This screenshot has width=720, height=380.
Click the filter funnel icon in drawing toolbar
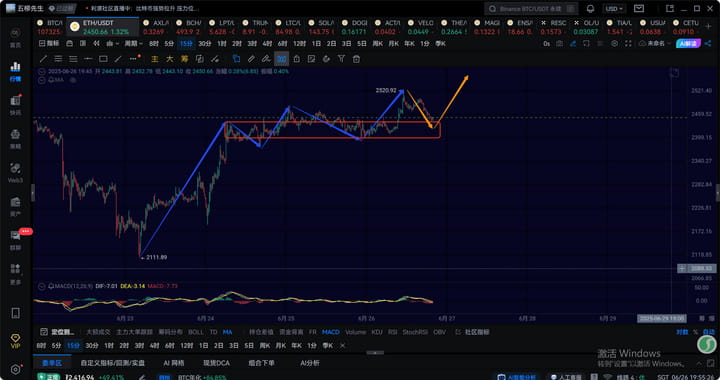pos(341,59)
